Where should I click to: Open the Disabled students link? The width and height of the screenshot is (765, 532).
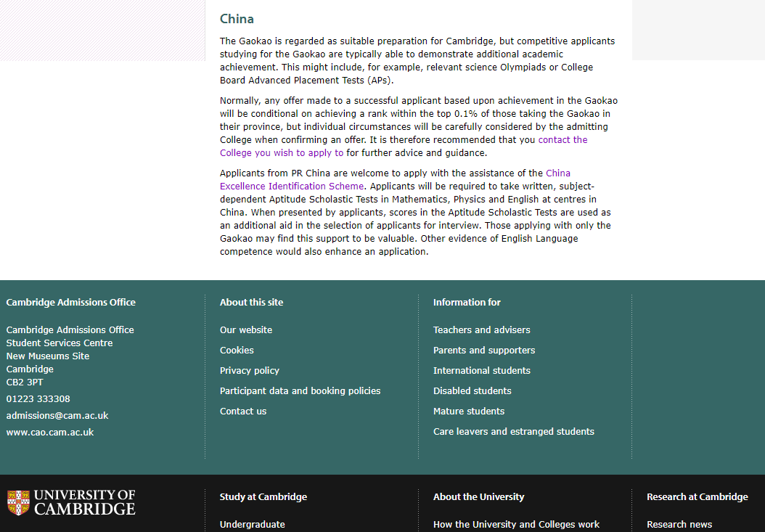[472, 391]
